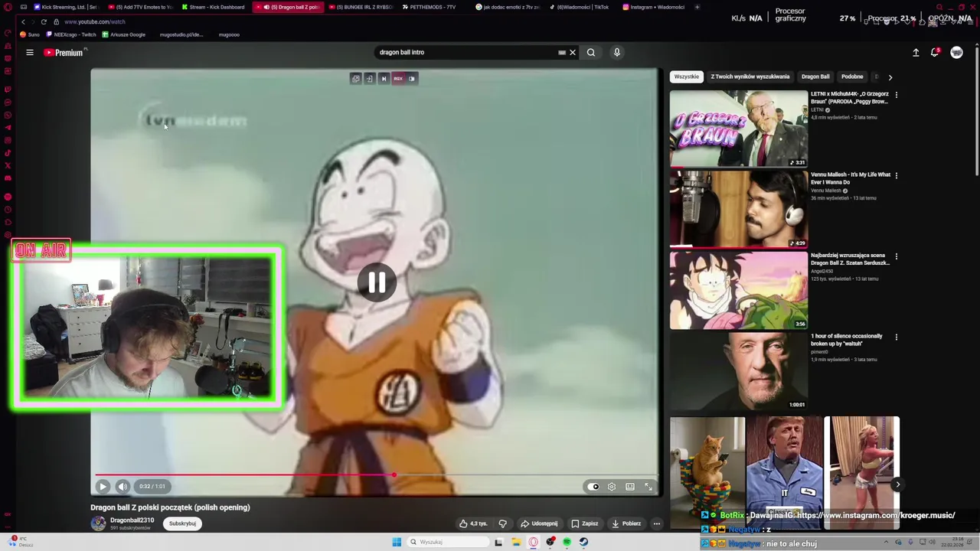Select the Dragon Ball filter chip
The image size is (980, 551).
pos(815,77)
